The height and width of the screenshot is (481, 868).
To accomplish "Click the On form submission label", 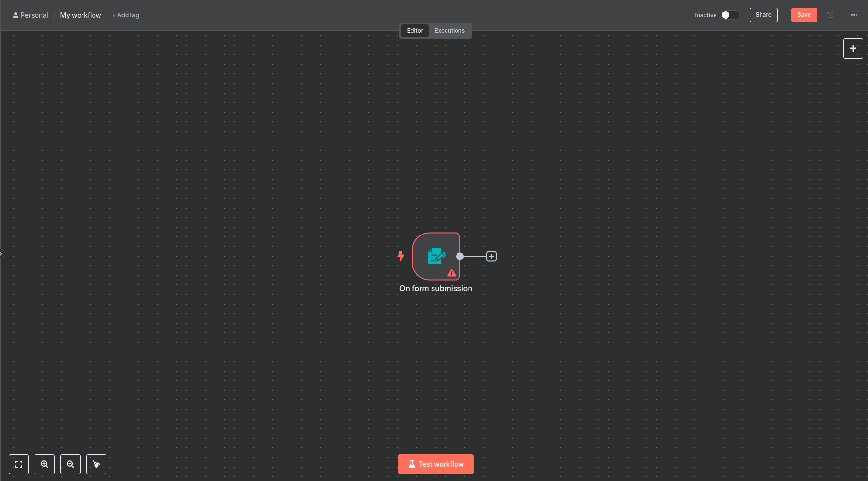I will (436, 288).
